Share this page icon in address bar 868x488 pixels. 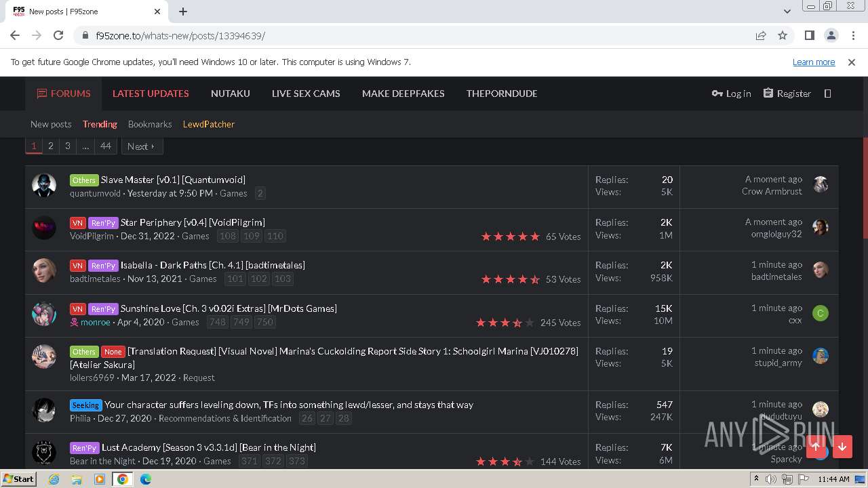[x=761, y=35]
